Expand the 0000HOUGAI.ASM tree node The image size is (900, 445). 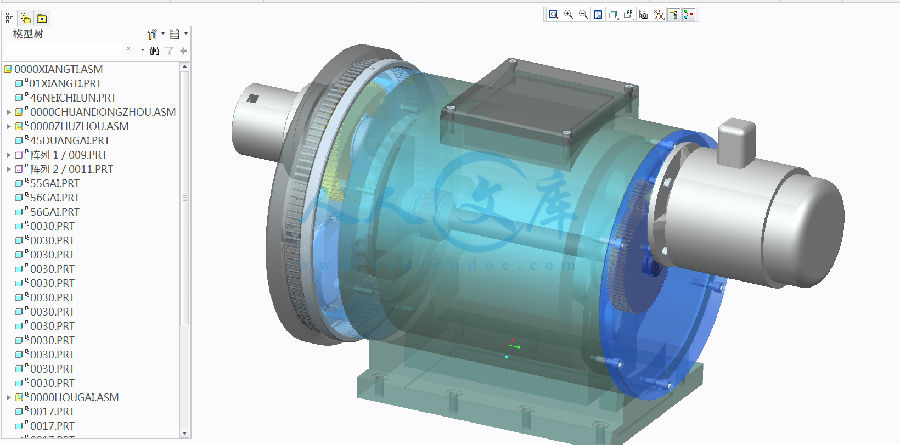coord(9,397)
